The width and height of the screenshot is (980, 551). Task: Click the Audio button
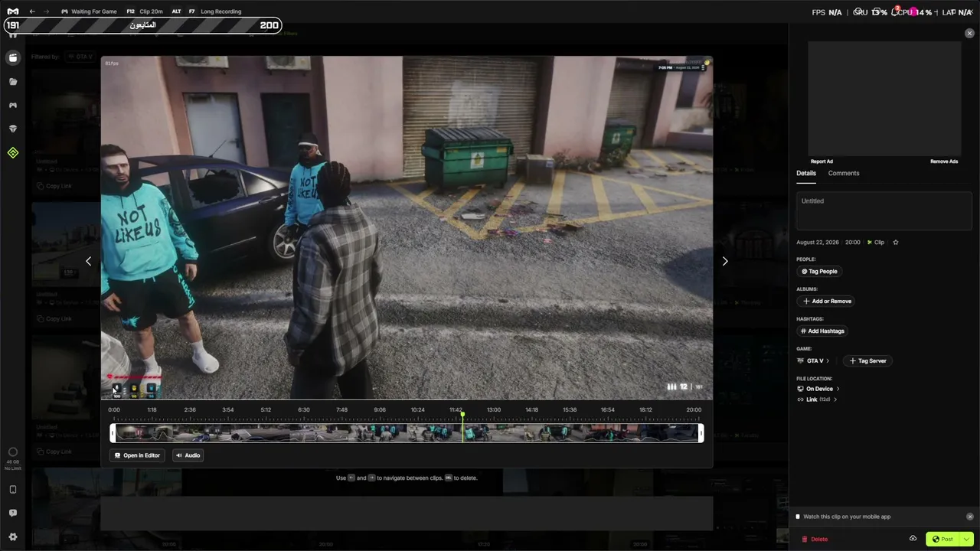tap(188, 455)
